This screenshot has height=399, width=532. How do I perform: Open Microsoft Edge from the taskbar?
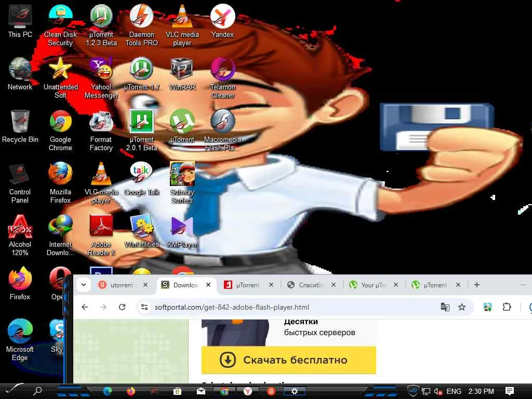tap(107, 392)
